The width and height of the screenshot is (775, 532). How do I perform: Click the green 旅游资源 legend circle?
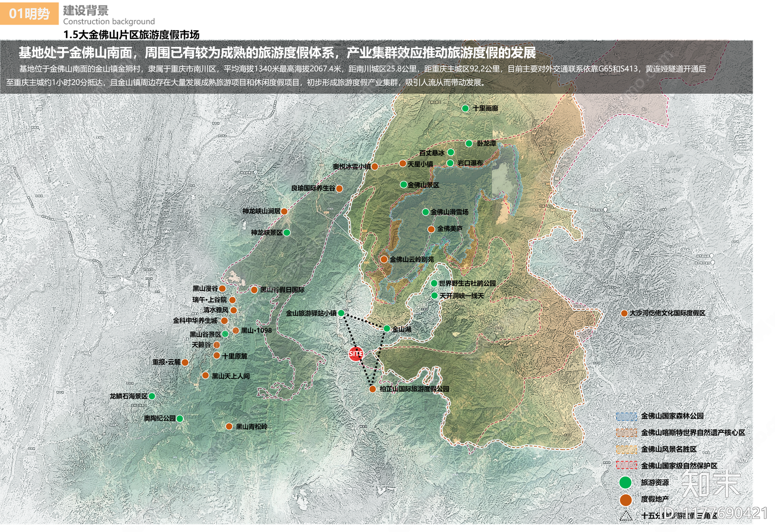(625, 482)
